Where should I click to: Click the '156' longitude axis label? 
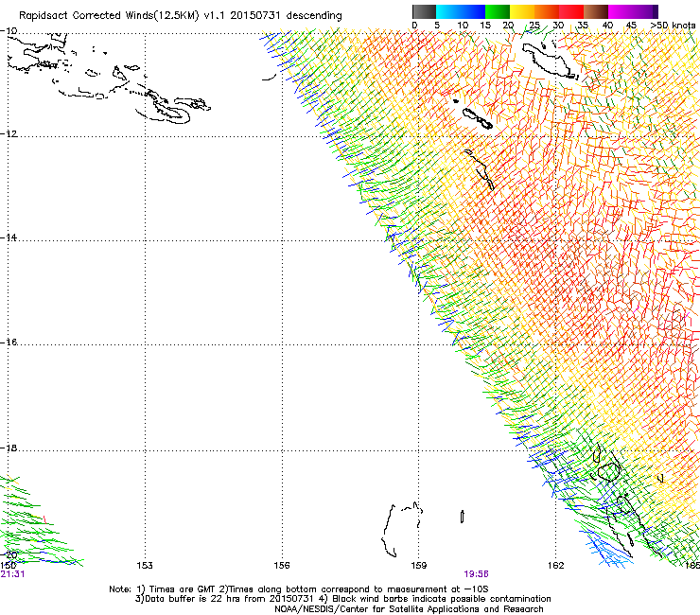(282, 566)
